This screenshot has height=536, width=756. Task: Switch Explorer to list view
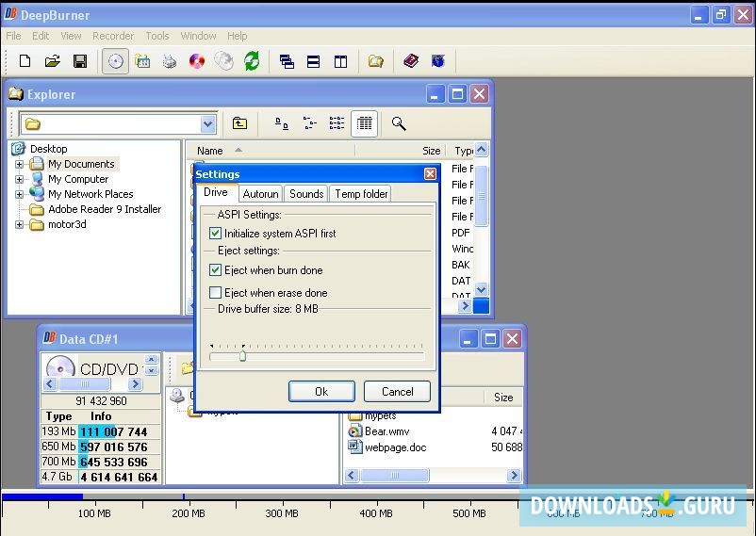click(337, 124)
